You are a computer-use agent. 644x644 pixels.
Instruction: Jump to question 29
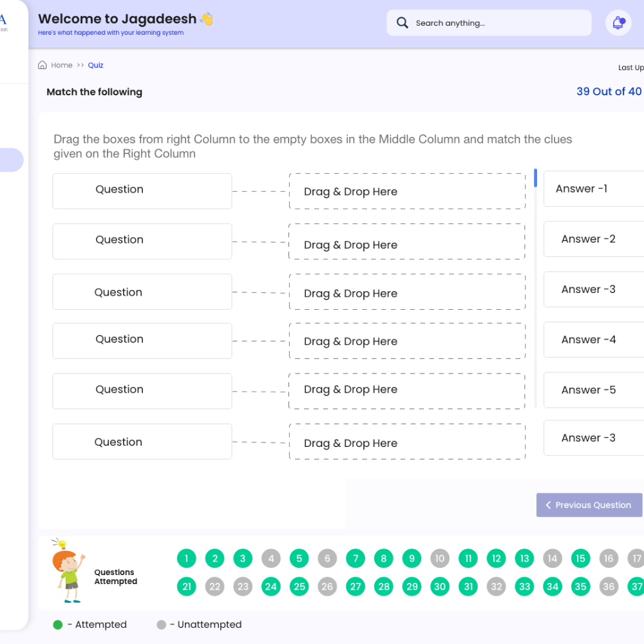point(412,587)
